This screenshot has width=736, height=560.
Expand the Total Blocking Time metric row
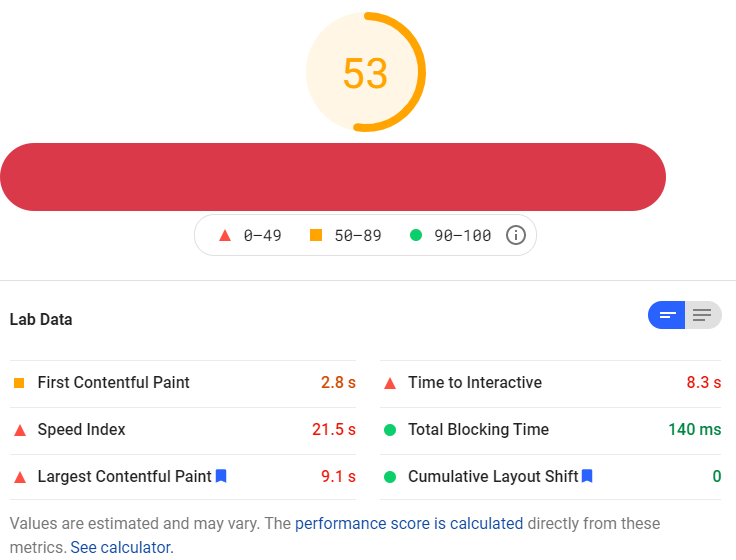[x=551, y=430]
